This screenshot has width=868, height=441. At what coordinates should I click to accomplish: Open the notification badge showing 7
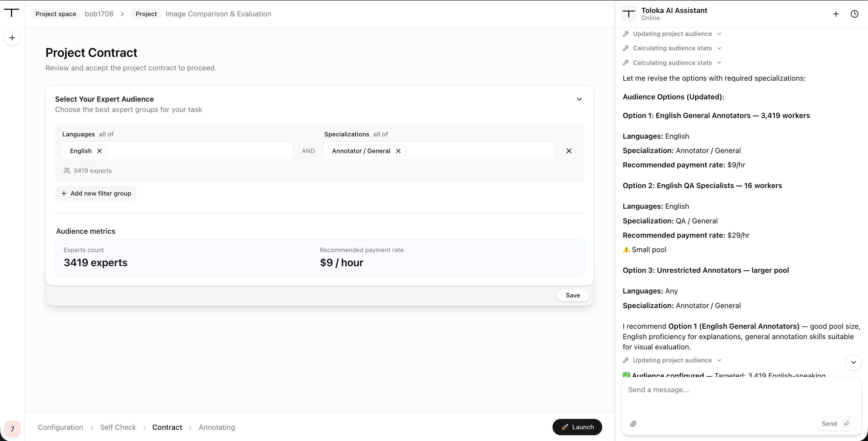pos(12,429)
